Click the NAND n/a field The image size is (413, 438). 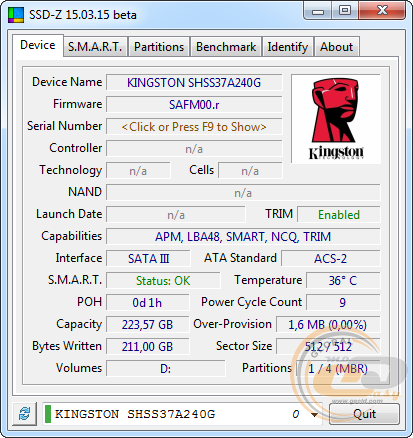(x=243, y=193)
